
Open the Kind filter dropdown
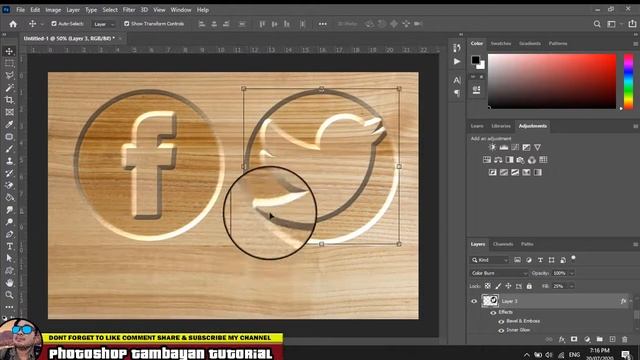[x=489, y=260]
